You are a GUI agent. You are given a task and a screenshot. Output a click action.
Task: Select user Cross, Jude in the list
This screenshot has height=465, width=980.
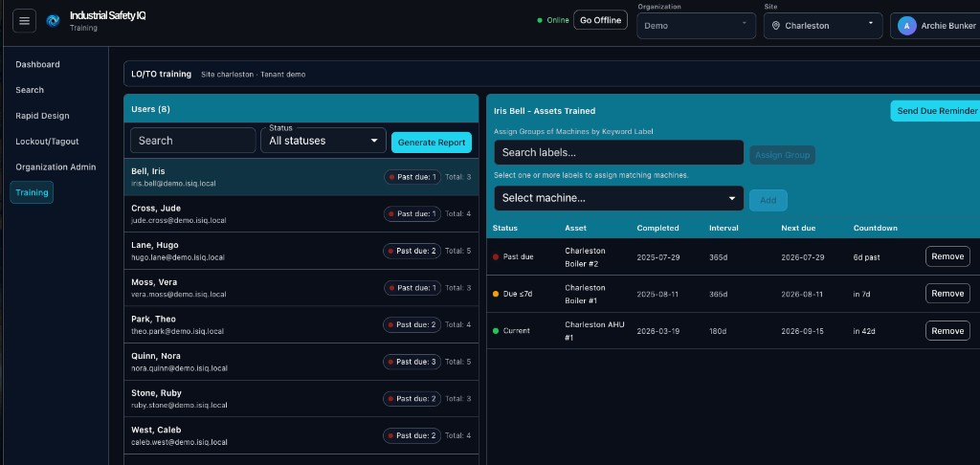click(x=301, y=213)
